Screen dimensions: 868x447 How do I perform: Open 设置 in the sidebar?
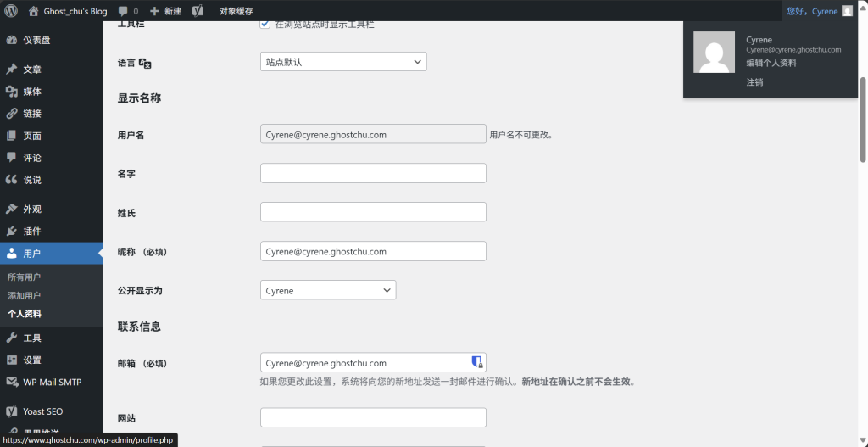pyautogui.click(x=52, y=360)
